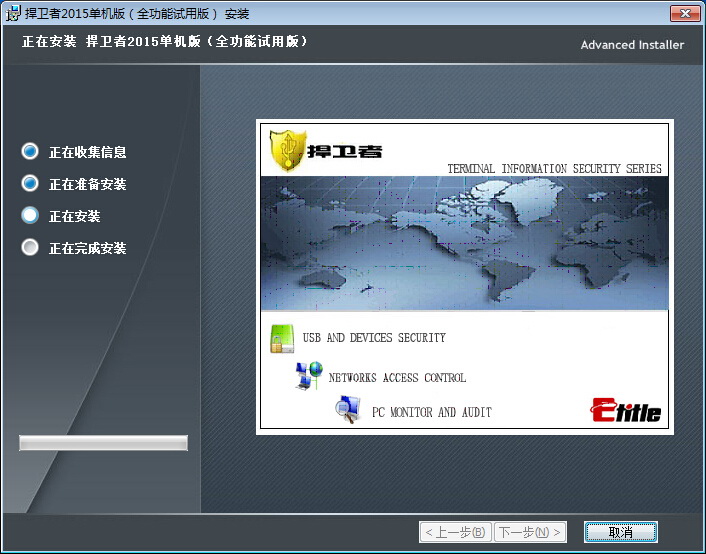Click the yellow shield USB logo
Image resolution: width=706 pixels, height=554 pixels.
[288, 150]
